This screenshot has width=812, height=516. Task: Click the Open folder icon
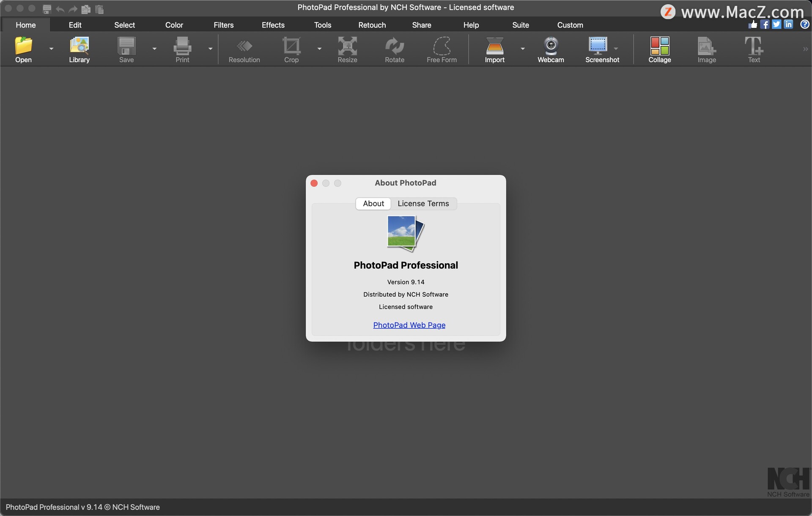(23, 46)
